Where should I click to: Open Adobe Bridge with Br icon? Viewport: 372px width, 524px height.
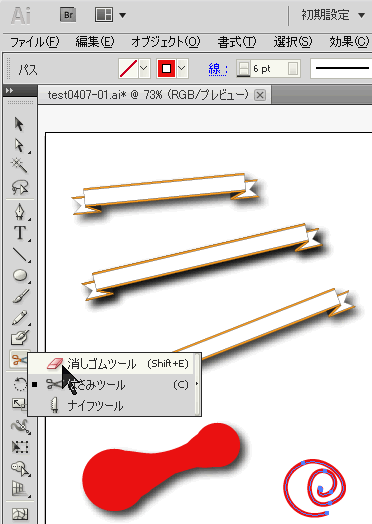pos(68,15)
